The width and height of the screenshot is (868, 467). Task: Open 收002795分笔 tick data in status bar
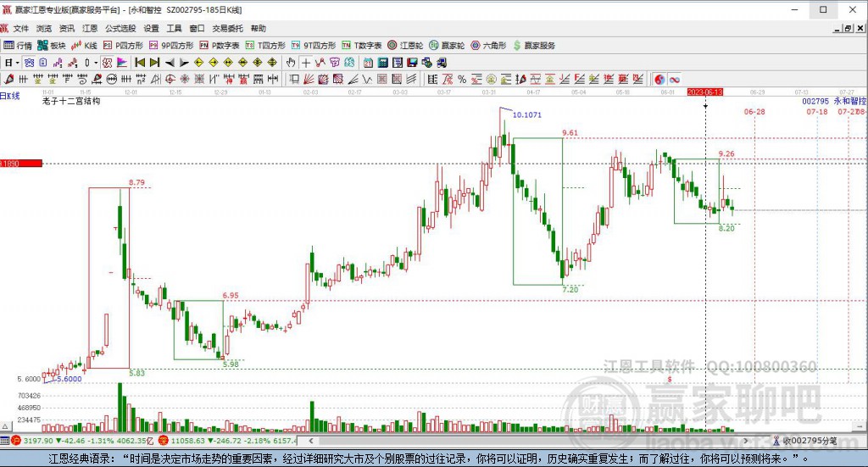[x=805, y=441]
